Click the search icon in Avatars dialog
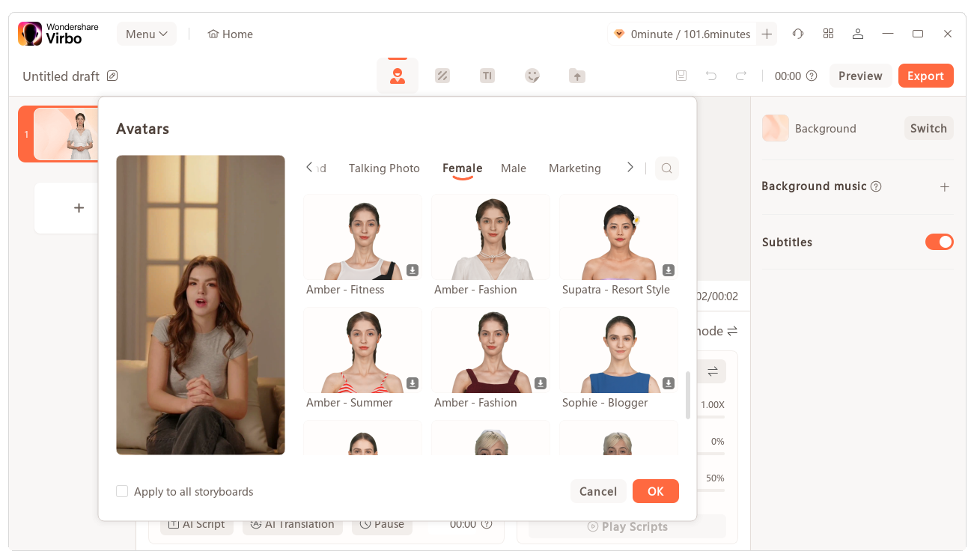This screenshot has width=974, height=560. [x=666, y=168]
